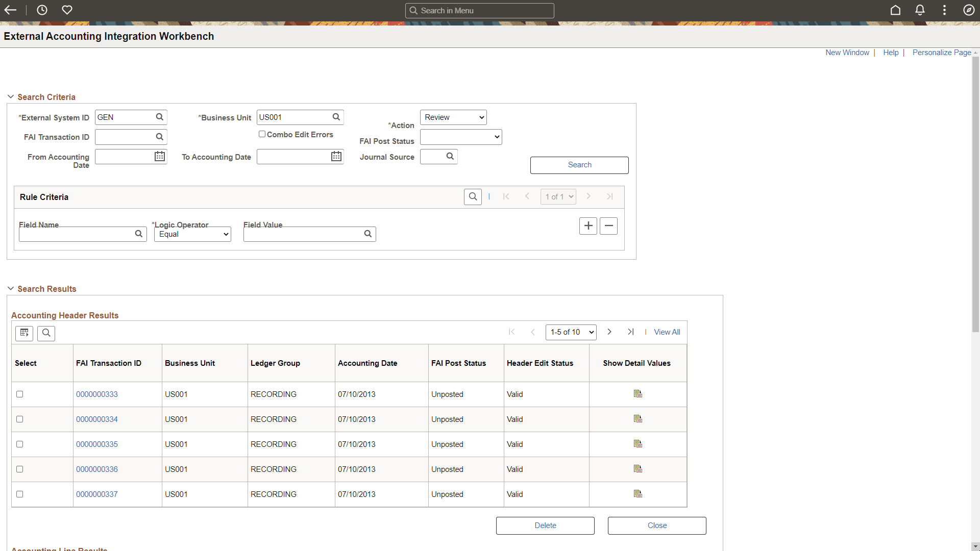Click the plus icon to add a Rule Criteria row
This screenshot has height=551, width=980.
coord(587,226)
